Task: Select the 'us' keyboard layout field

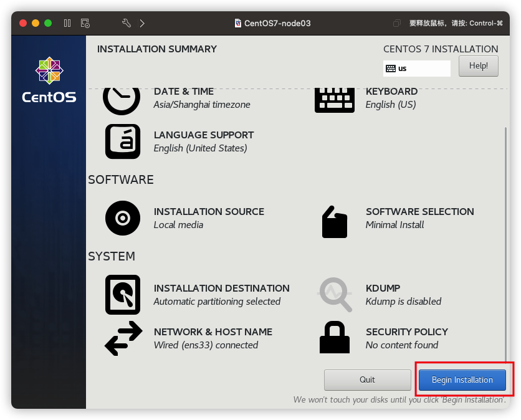Action: click(x=417, y=69)
